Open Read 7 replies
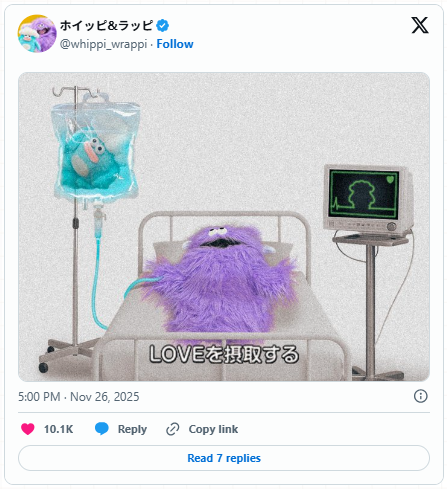 tap(224, 458)
